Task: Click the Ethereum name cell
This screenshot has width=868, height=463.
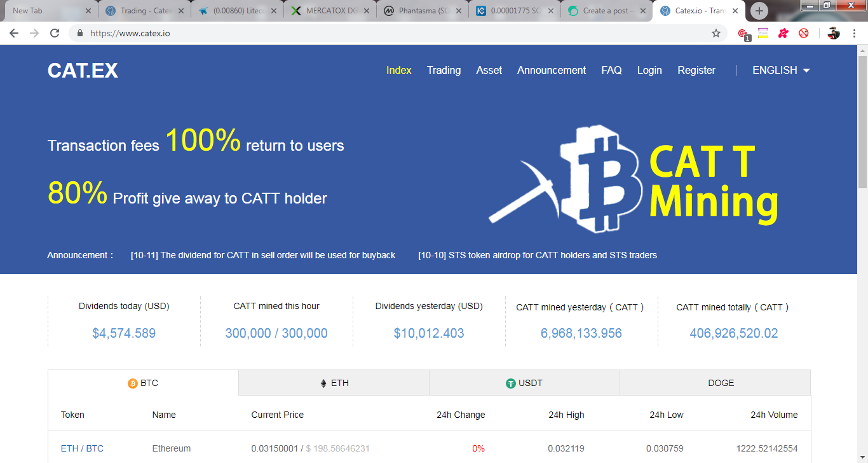Action: pyautogui.click(x=172, y=448)
